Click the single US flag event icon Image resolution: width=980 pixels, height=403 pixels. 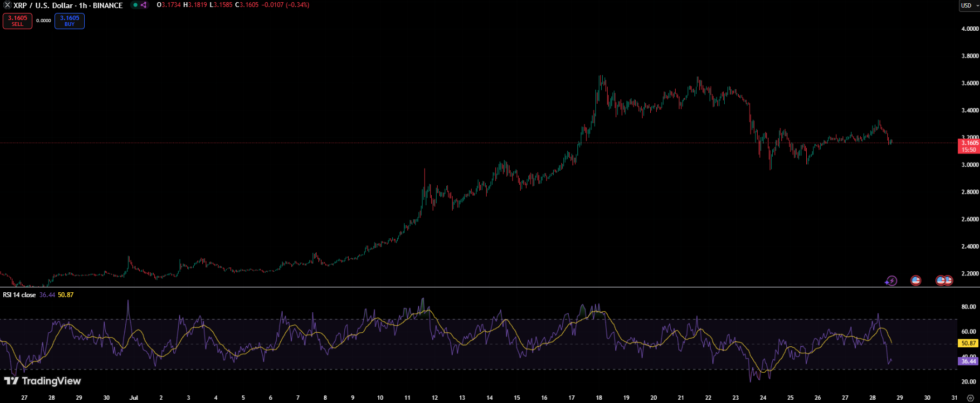(x=916, y=280)
